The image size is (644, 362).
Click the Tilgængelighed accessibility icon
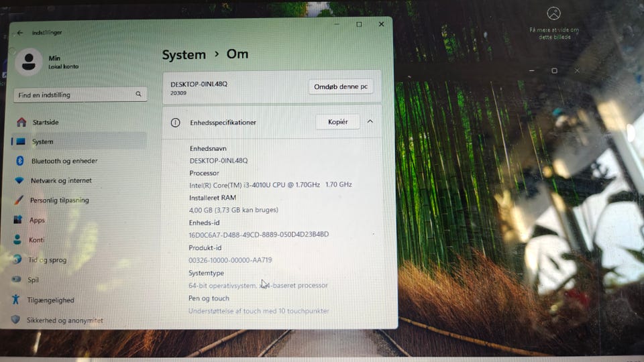point(15,299)
